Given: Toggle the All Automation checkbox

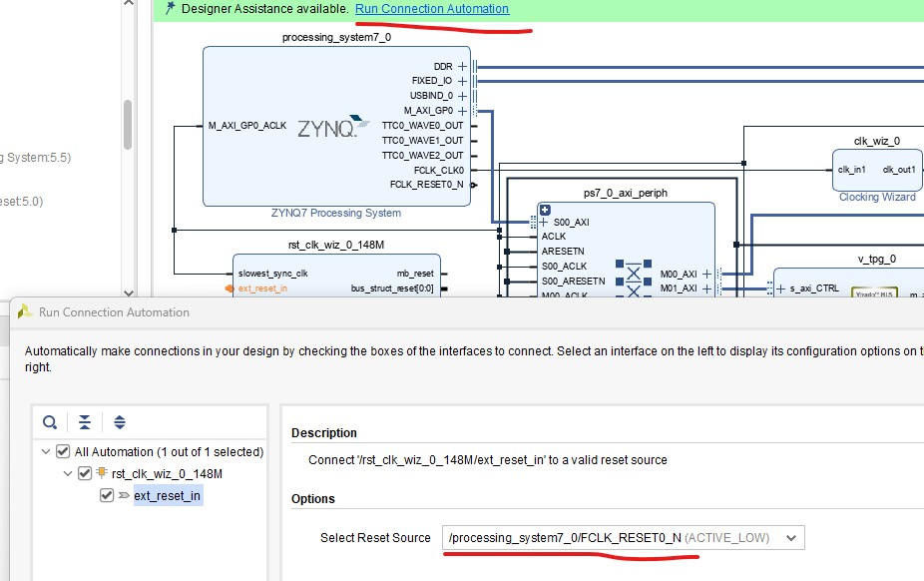Looking at the screenshot, I should (x=63, y=452).
